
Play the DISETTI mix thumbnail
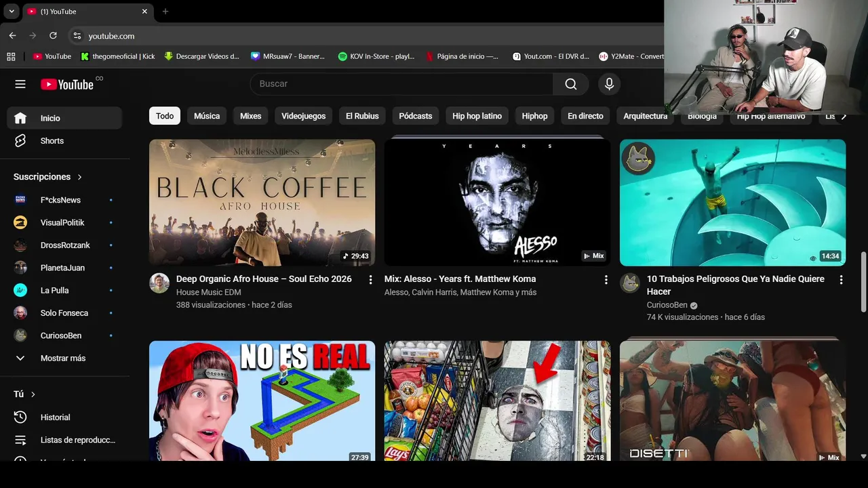click(732, 401)
